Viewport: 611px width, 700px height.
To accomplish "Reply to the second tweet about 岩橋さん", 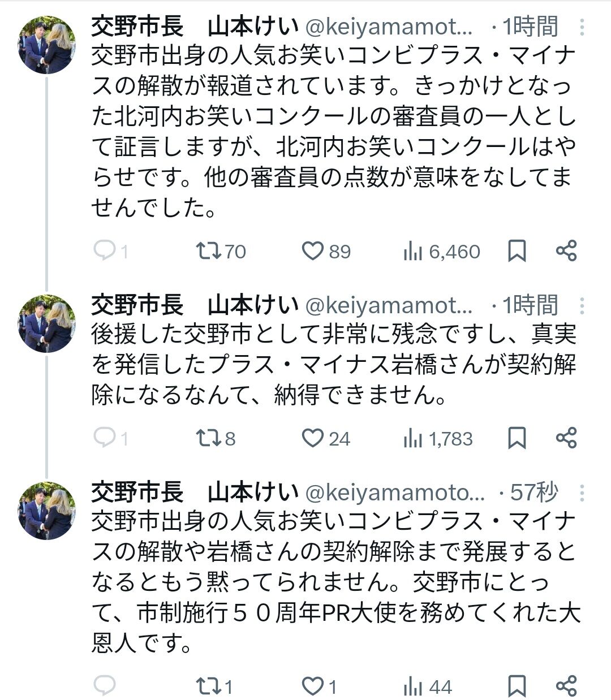I will point(105,438).
